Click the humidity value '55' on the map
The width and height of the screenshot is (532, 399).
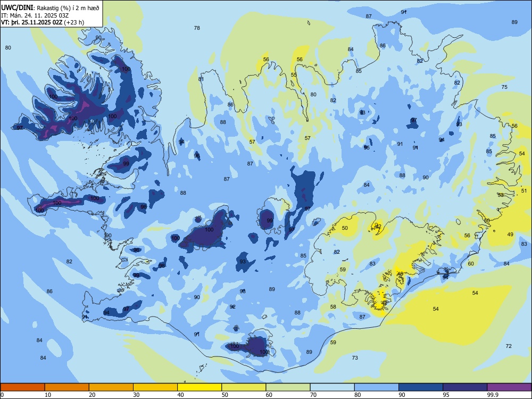(294, 75)
